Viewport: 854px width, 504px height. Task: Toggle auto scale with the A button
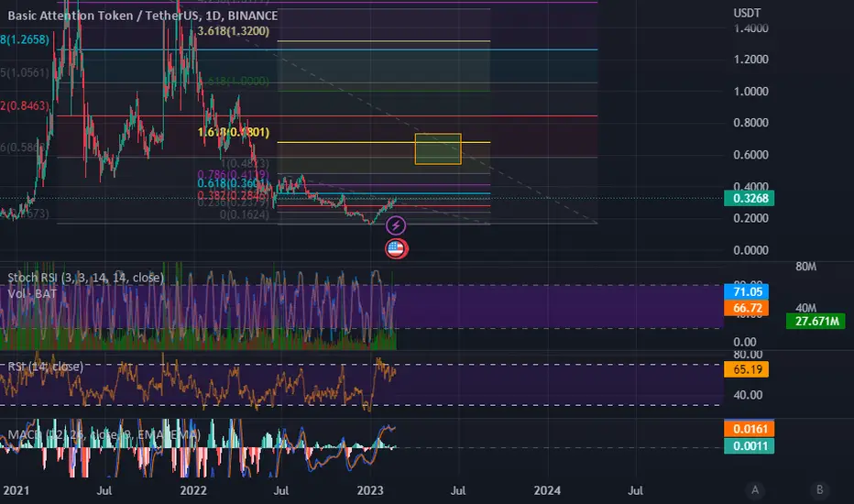pos(755,490)
